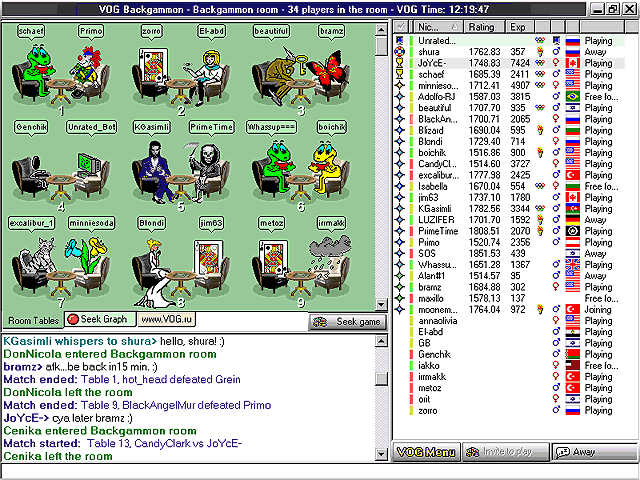Image resolution: width=640 pixels, height=480 pixels.
Task: Click excalibur_1's cat avatar at table 7
Action: 39,255
